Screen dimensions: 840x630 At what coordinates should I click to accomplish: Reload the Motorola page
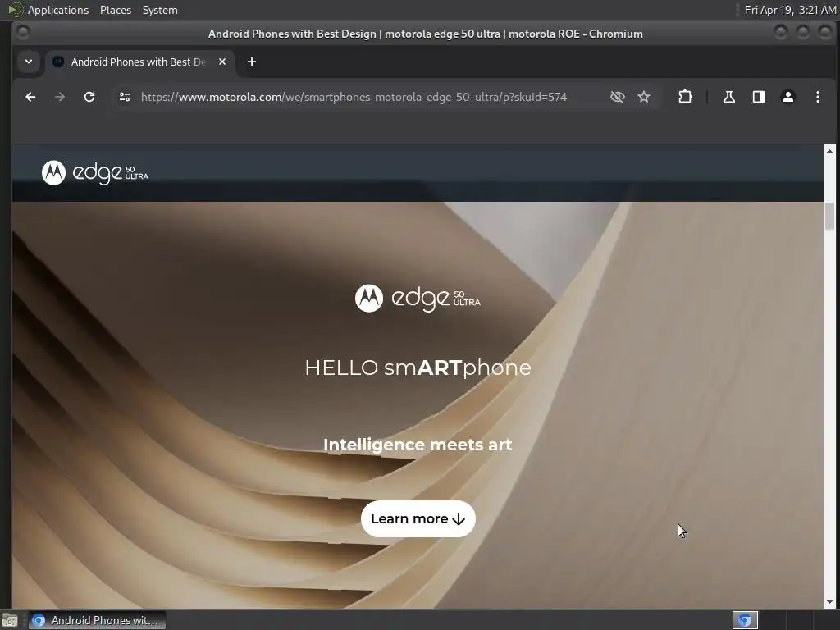pos(89,97)
